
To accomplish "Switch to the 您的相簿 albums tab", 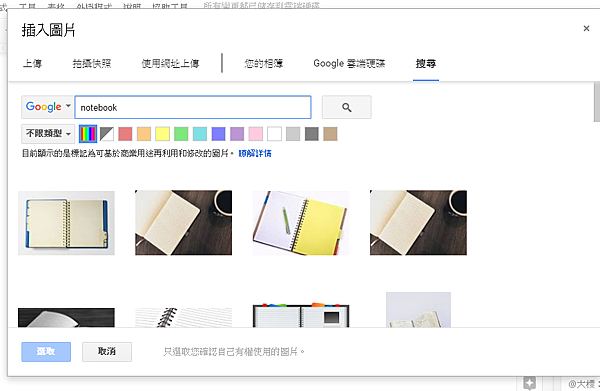I will [264, 64].
